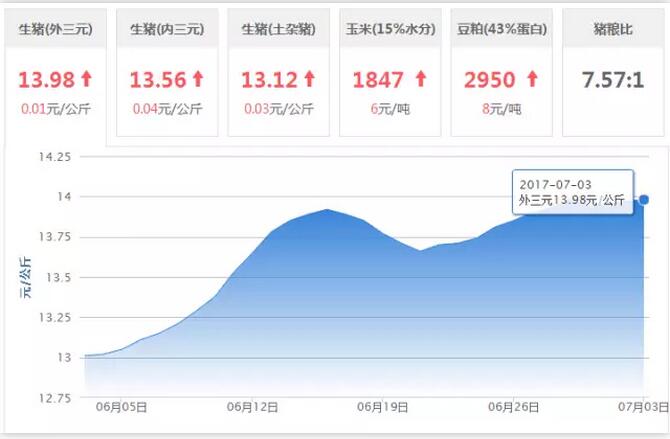Select the 生猪(外三元) tab
The width and height of the screenshot is (670, 439).
tap(55, 29)
